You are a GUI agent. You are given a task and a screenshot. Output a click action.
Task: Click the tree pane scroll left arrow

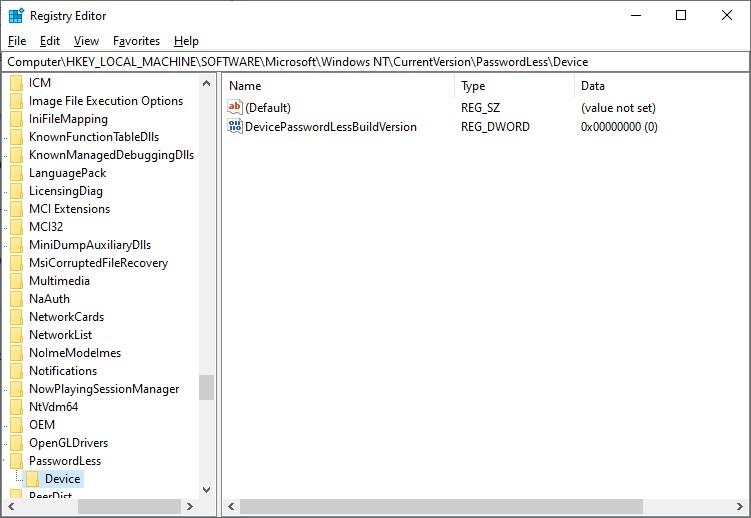(x=11, y=507)
